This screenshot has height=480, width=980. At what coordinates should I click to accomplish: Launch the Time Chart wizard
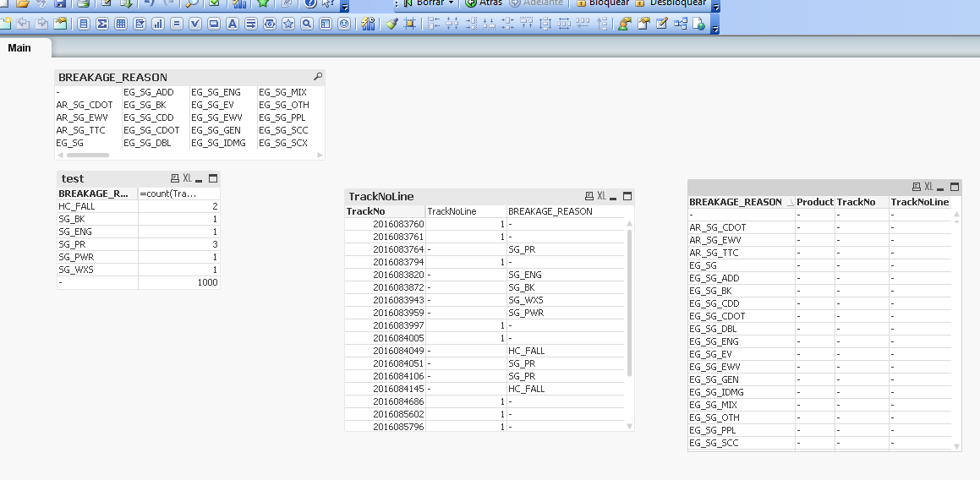[368, 24]
